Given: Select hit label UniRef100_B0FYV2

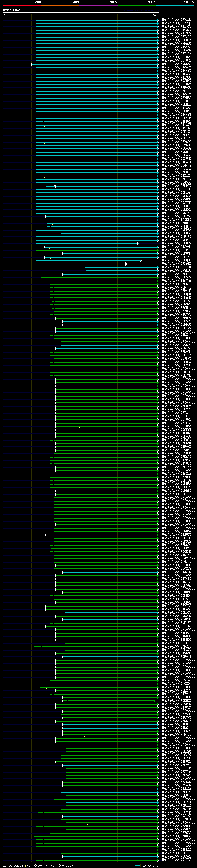Looking at the screenshot, I should 177,328.
